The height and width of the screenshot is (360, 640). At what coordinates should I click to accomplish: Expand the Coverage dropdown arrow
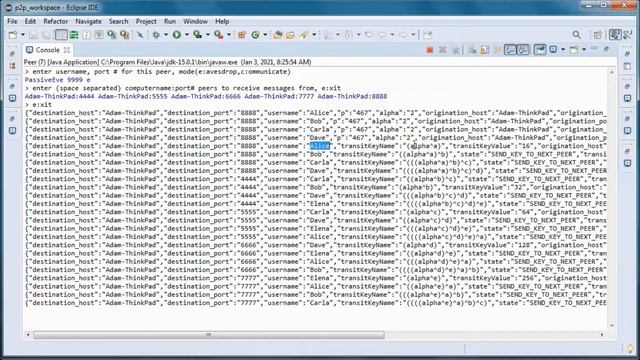pos(207,35)
